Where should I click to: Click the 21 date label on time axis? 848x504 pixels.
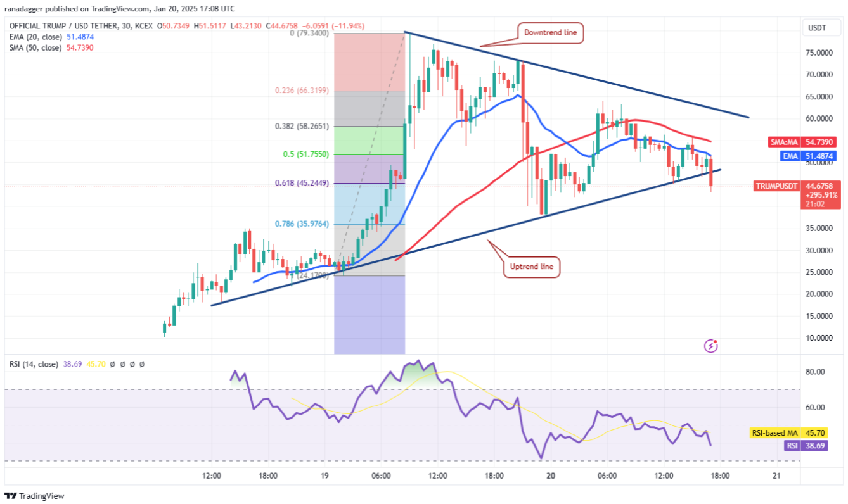(776, 476)
